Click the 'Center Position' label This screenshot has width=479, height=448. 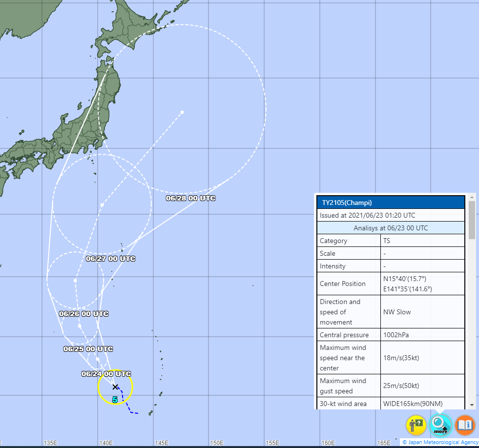(x=342, y=284)
